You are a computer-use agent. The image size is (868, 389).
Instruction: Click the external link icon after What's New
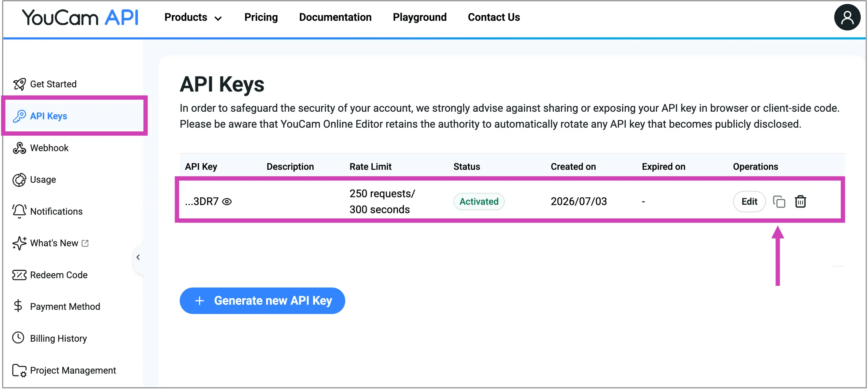pyautogui.click(x=85, y=243)
